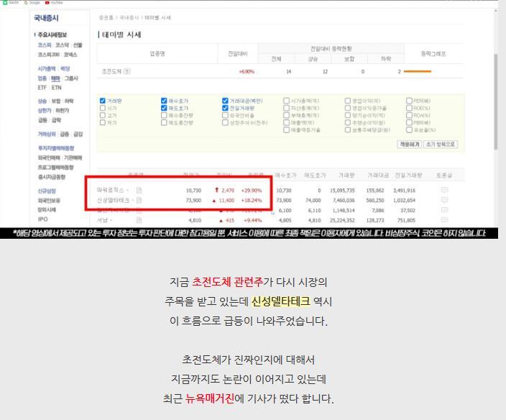The width and height of the screenshot is (506, 420).
Task: Open 코스피 in the sidebar
Action: click(45, 45)
